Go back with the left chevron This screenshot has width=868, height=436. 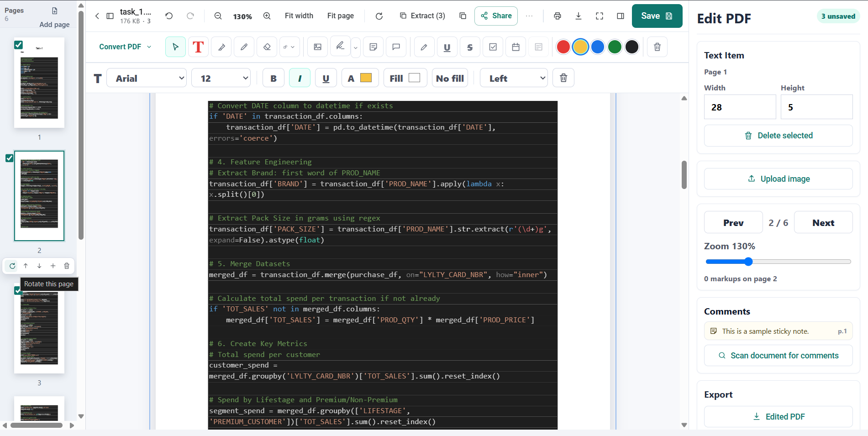point(97,16)
